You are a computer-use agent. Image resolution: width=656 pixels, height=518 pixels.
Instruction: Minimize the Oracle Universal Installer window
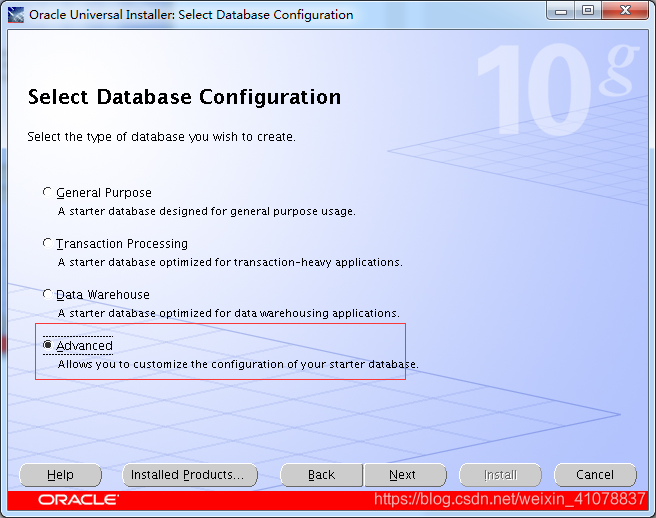point(560,11)
